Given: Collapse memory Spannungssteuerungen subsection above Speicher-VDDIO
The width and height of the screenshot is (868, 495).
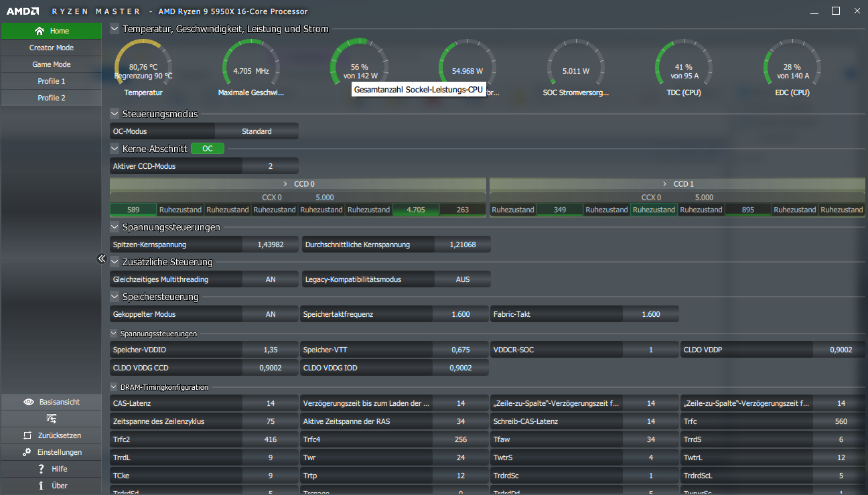Looking at the screenshot, I should click(114, 333).
